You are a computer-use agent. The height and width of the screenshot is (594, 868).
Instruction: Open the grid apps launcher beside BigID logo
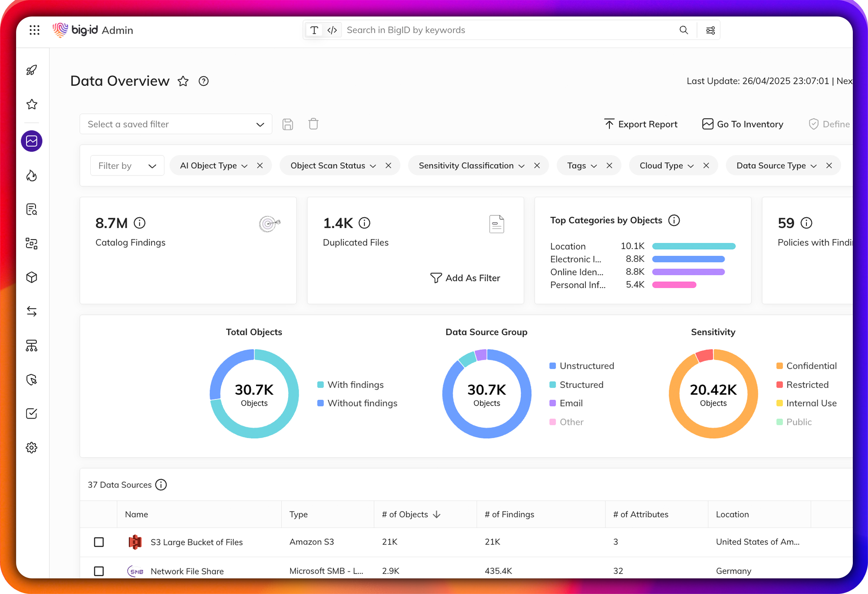pos(34,30)
